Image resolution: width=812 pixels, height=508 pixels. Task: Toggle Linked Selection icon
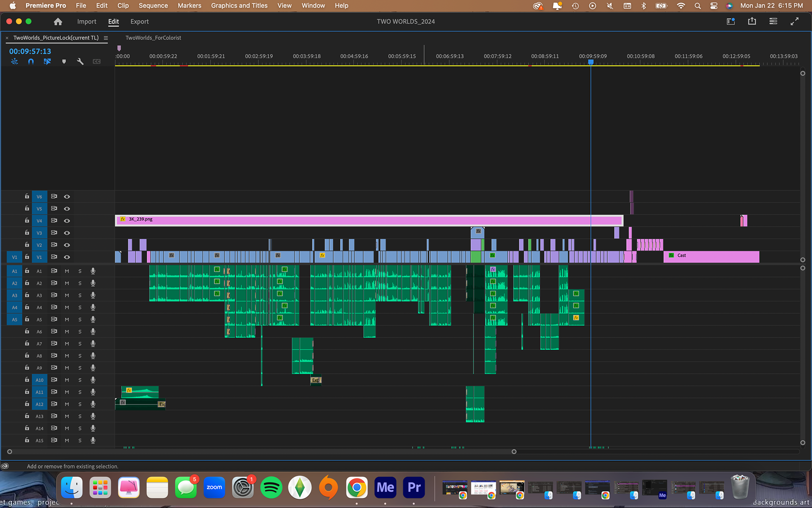click(x=47, y=61)
